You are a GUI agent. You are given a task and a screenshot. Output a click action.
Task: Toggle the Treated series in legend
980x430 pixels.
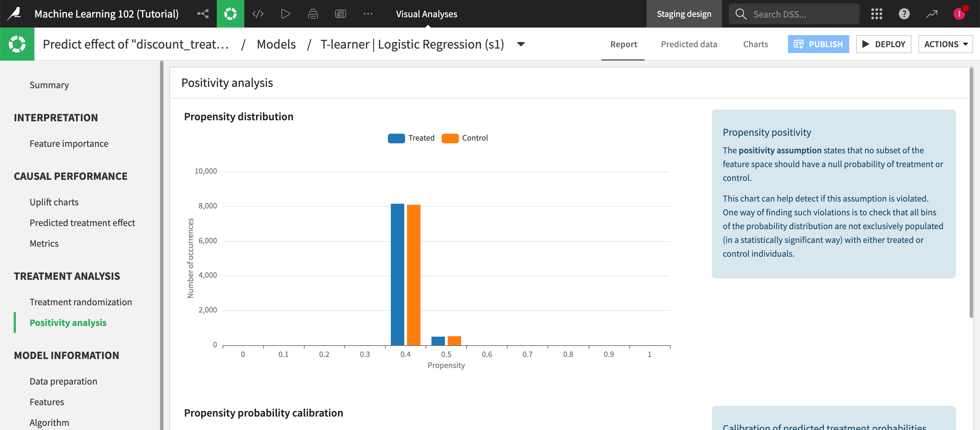click(x=411, y=138)
